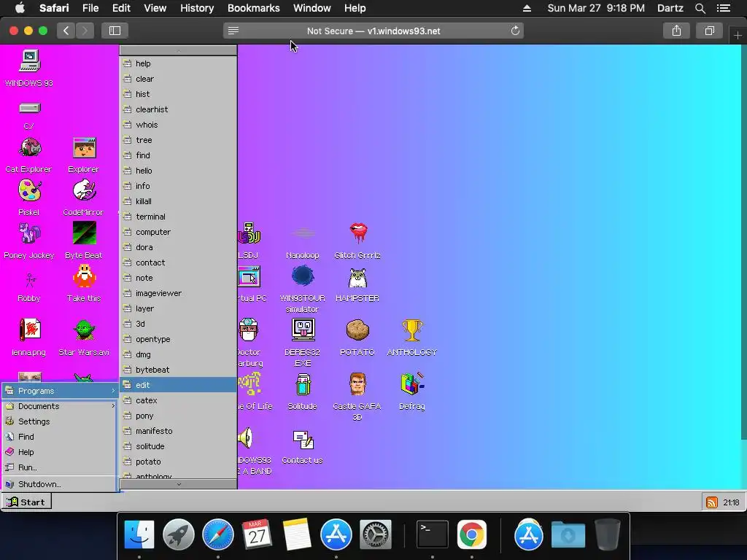Open lenna.png file icon
Screen dimensions: 747x560
coord(29,337)
